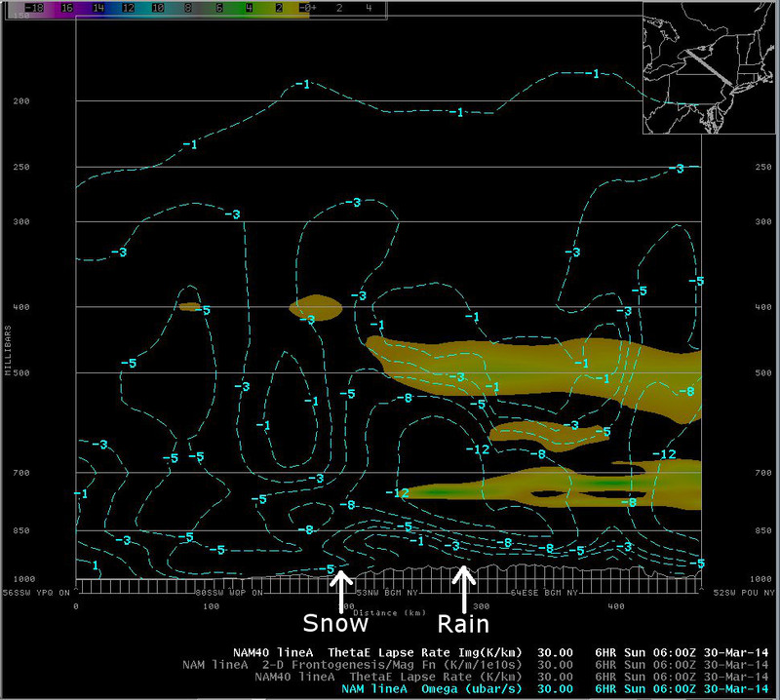Click the left-side 250 pressure level label
Image resolution: width=780 pixels, height=700 pixels.
tap(21, 167)
